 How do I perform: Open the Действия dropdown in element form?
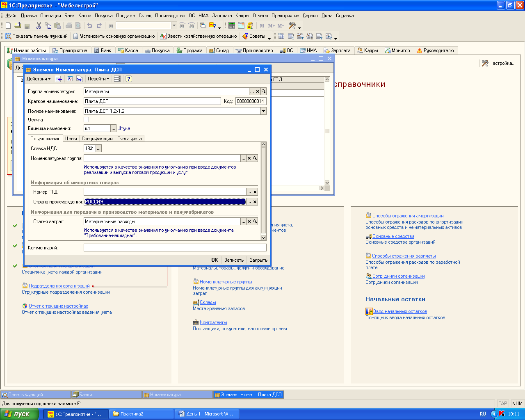tap(39, 79)
